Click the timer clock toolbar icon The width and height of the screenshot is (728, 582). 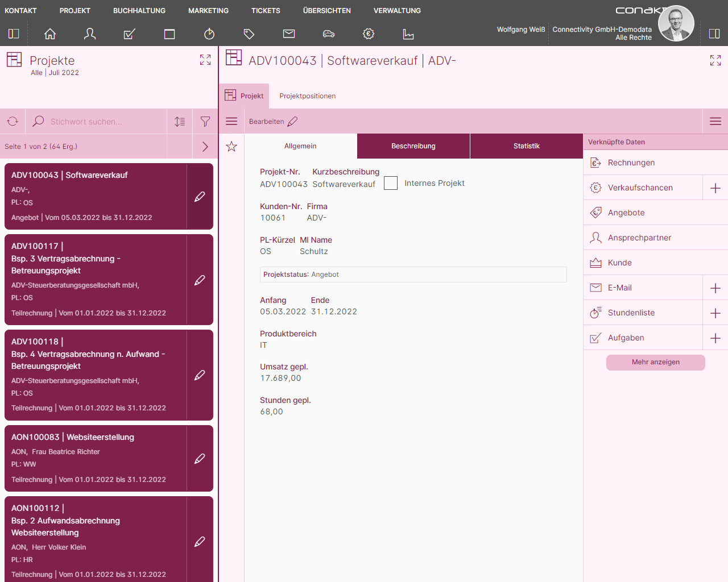click(x=209, y=34)
